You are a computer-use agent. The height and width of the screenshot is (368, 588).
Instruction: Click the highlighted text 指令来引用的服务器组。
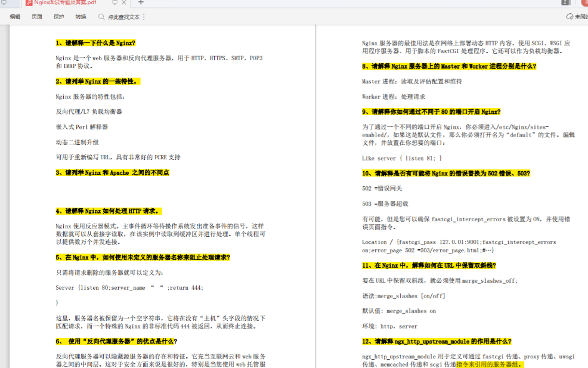(490, 364)
